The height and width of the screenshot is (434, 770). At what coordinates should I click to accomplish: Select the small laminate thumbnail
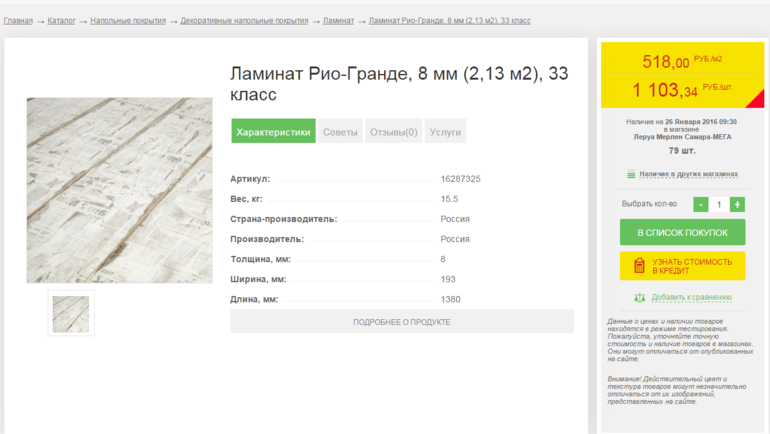pyautogui.click(x=71, y=313)
